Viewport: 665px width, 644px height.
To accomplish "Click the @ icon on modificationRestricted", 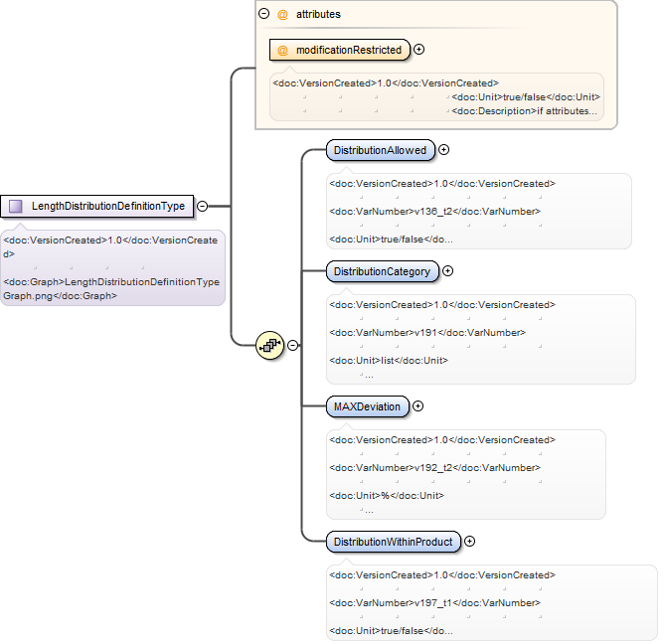I will 282,50.
